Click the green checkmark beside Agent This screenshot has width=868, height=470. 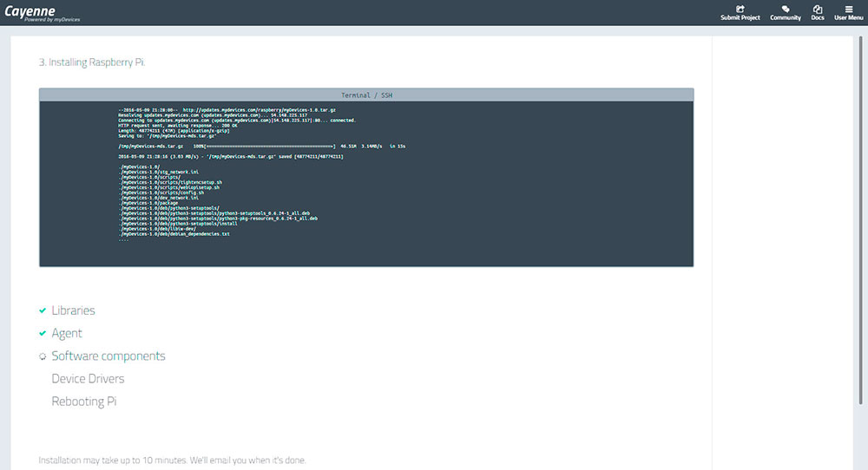(x=43, y=333)
